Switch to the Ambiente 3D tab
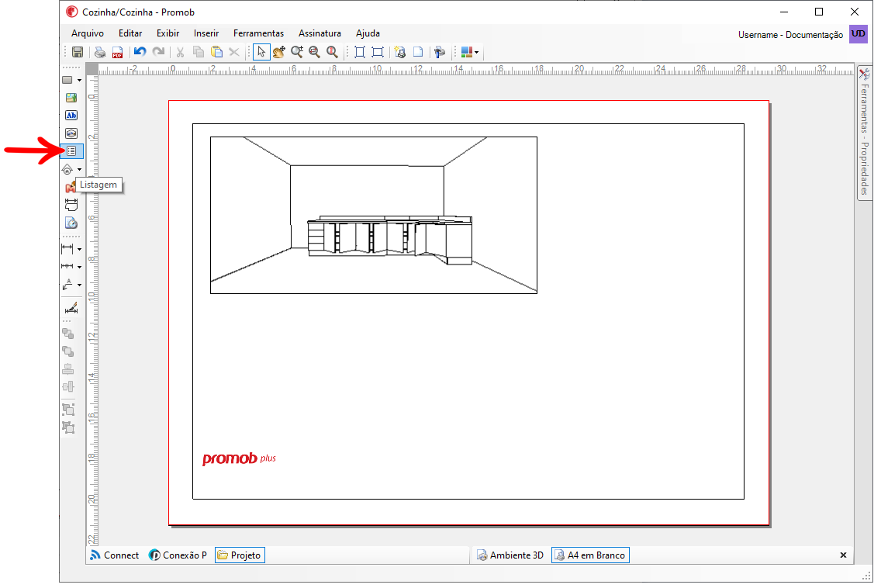 [510, 555]
